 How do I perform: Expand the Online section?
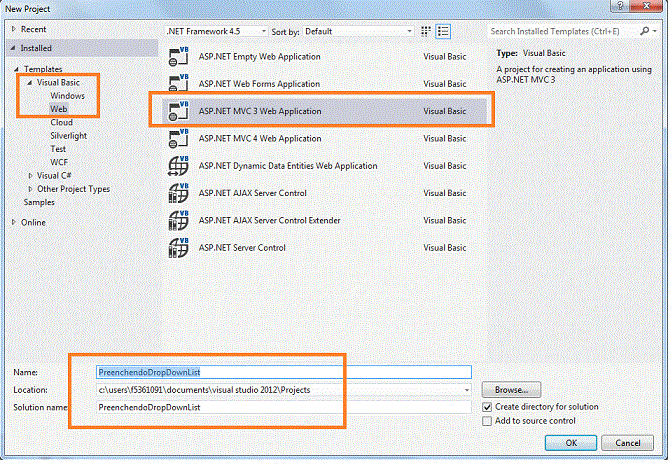tap(14, 222)
